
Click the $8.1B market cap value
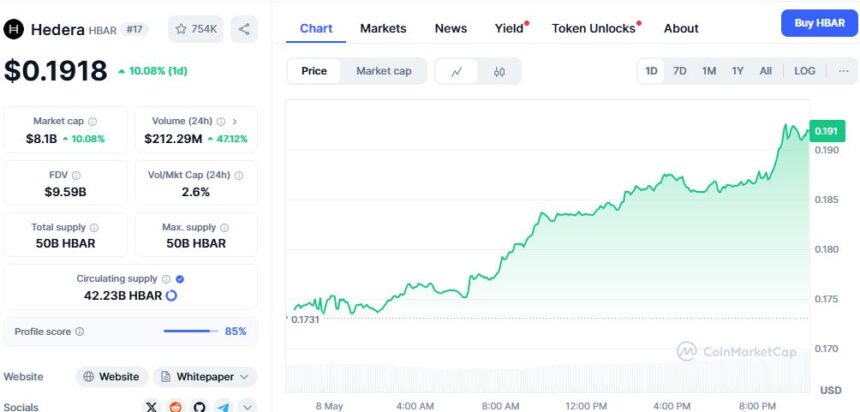click(x=41, y=139)
